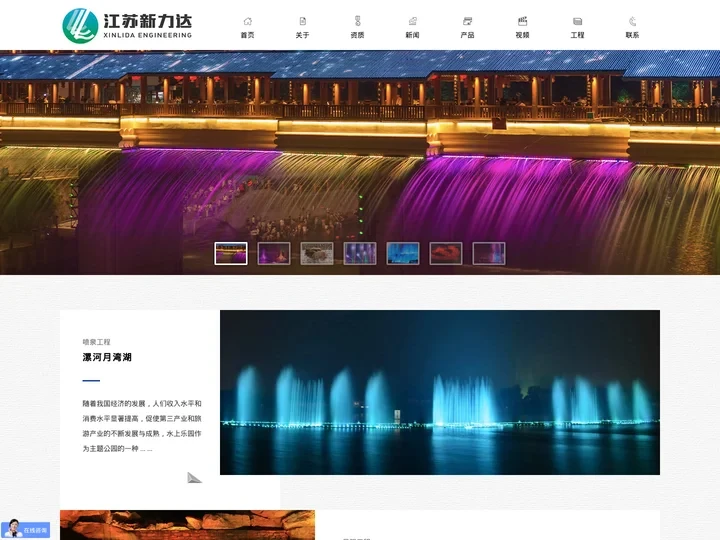Image resolution: width=720 pixels, height=540 pixels.
Task: Open the 关于 menu item
Action: [x=303, y=35]
